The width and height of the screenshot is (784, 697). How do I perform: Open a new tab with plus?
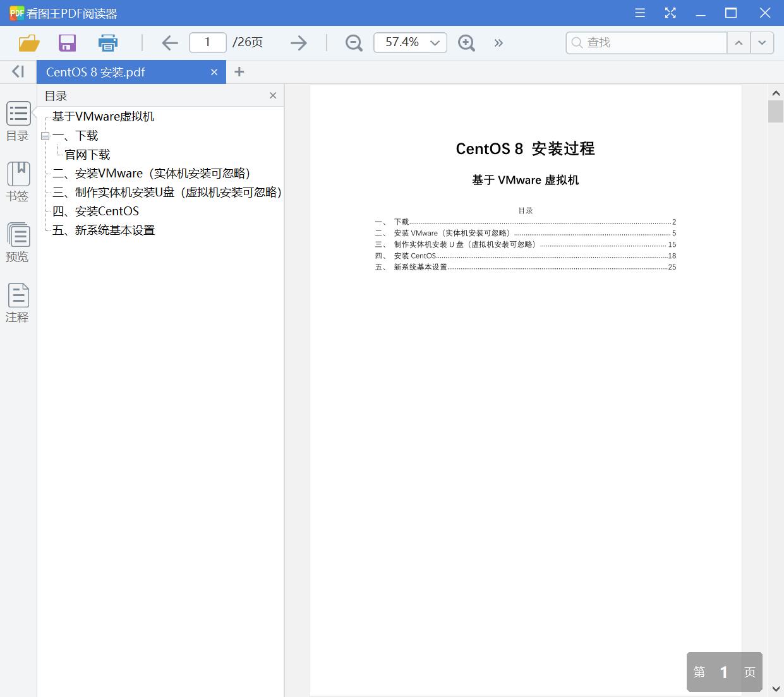(x=239, y=72)
